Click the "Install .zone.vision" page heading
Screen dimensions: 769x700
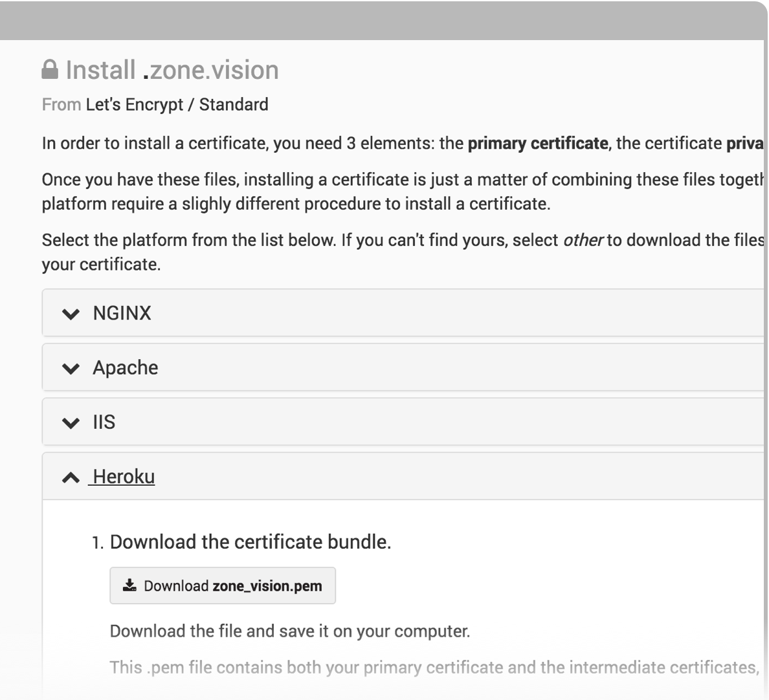click(172, 70)
